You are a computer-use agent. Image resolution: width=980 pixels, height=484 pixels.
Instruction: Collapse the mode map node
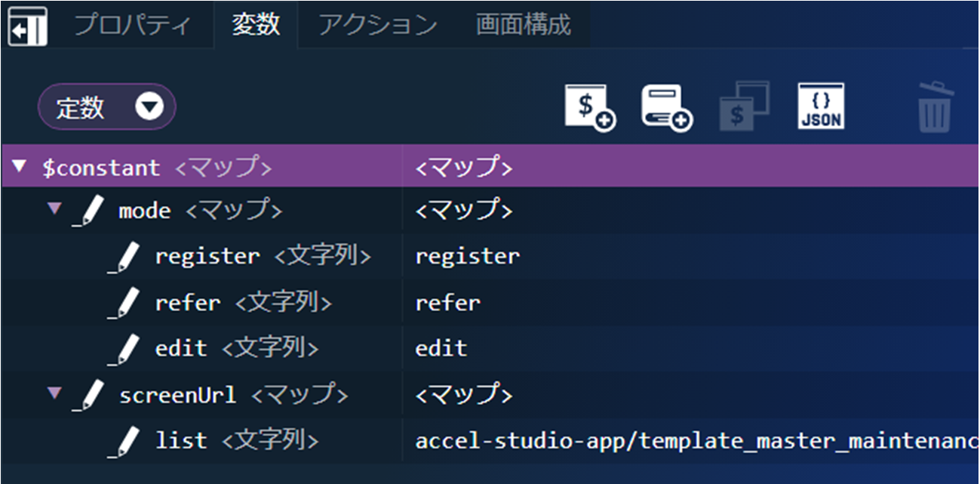pyautogui.click(x=54, y=208)
